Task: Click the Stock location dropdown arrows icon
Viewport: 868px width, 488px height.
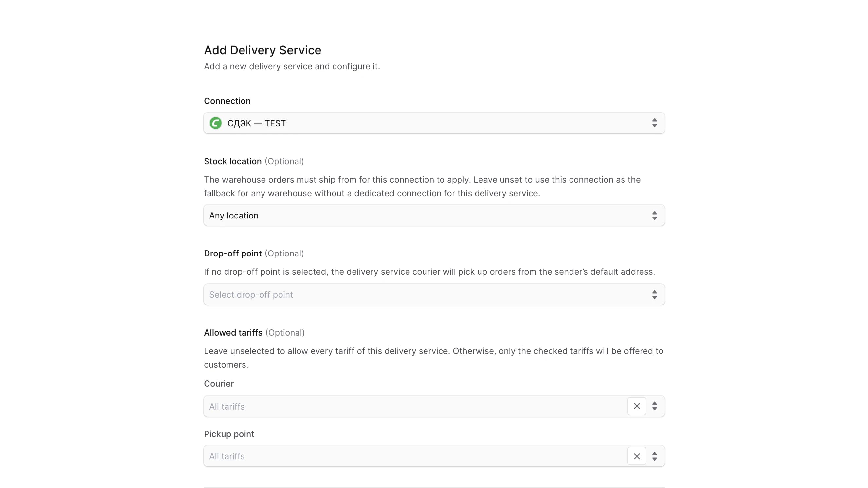Action: tap(654, 216)
